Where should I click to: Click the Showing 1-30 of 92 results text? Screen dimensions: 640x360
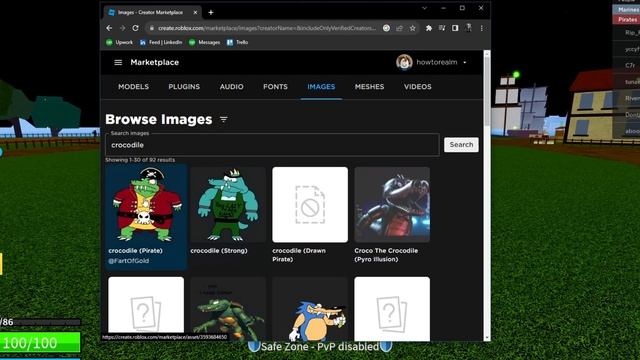pos(140,160)
